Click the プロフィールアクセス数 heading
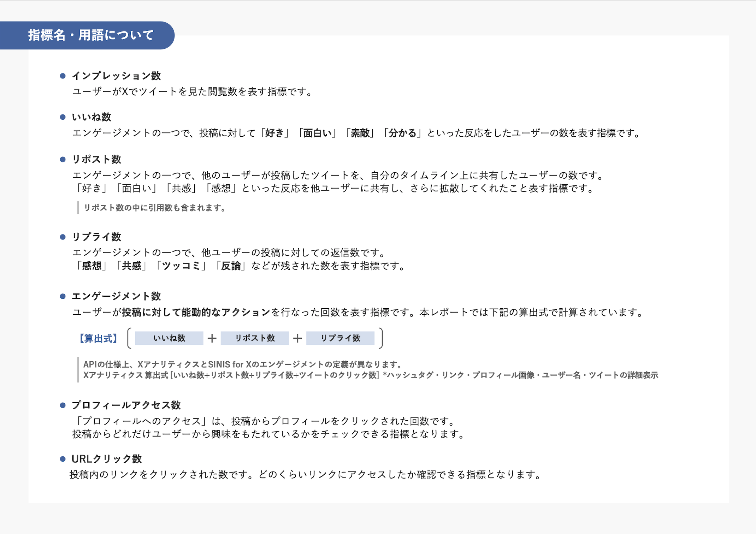 126,405
